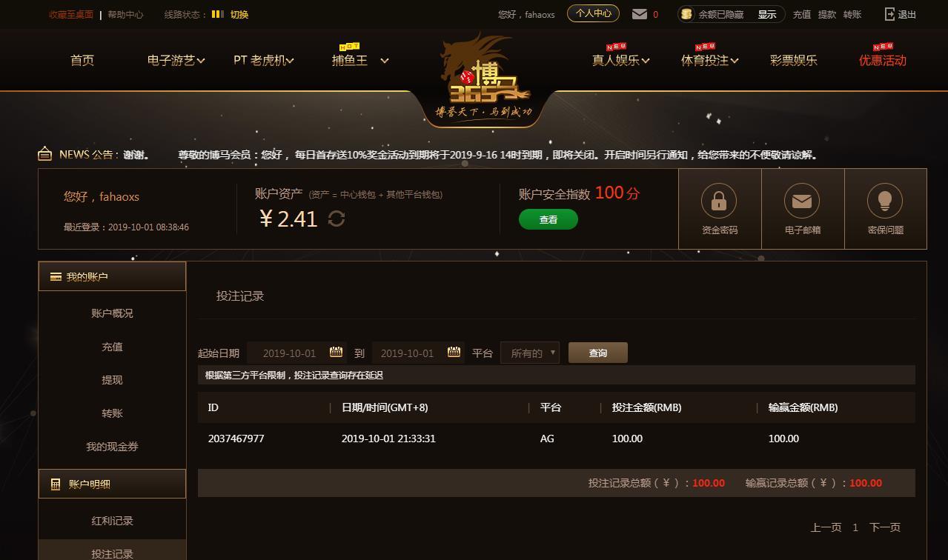Go to 下一页 in pagination
This screenshot has width=948, height=560.
click(x=885, y=527)
